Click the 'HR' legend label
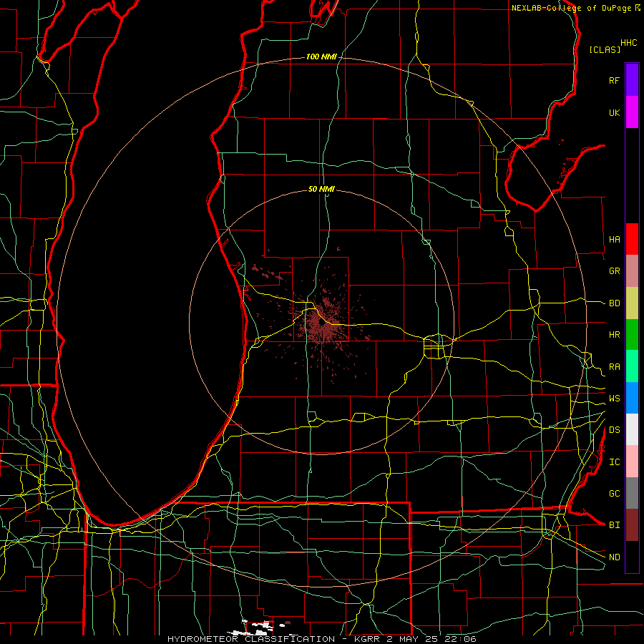This screenshot has width=644, height=644. coord(614,335)
